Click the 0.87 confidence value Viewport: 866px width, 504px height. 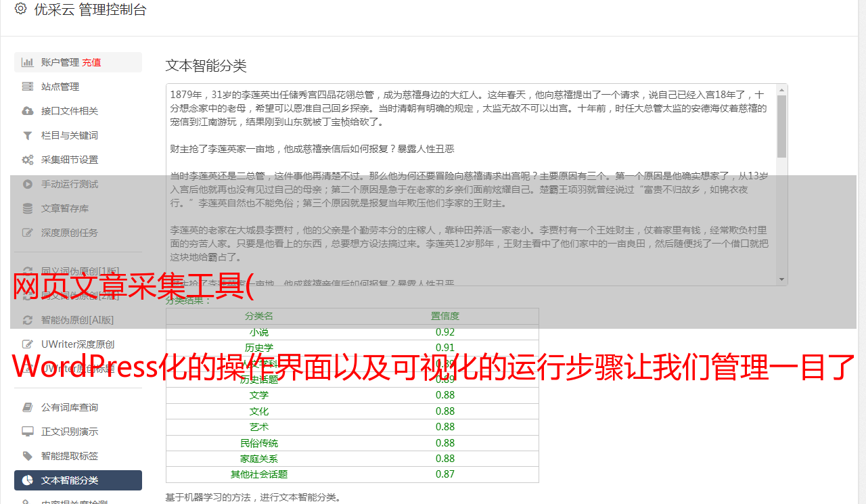pos(445,474)
